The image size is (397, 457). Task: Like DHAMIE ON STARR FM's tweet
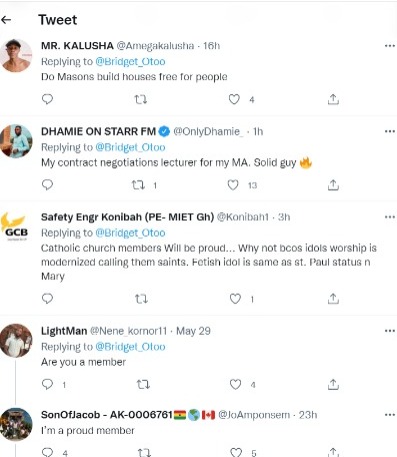(x=233, y=185)
